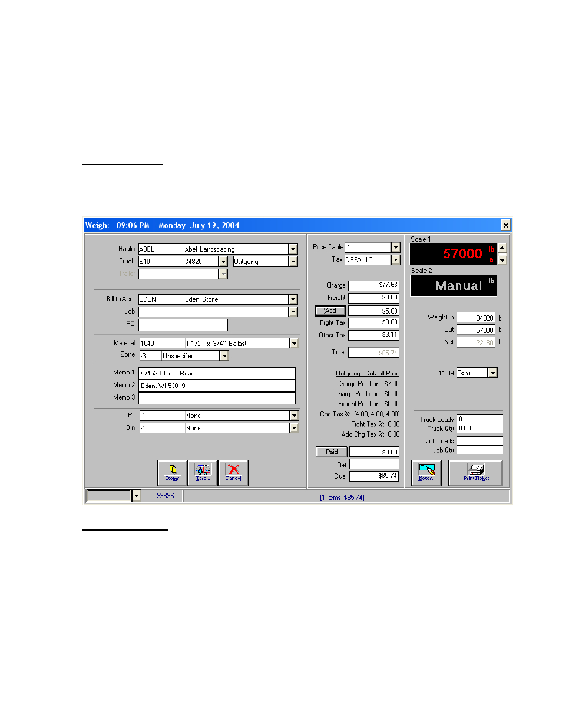Click the Due amount field

[374, 476]
